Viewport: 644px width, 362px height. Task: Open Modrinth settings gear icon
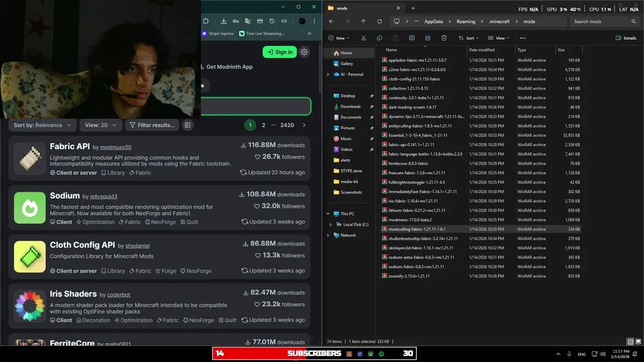click(x=304, y=52)
